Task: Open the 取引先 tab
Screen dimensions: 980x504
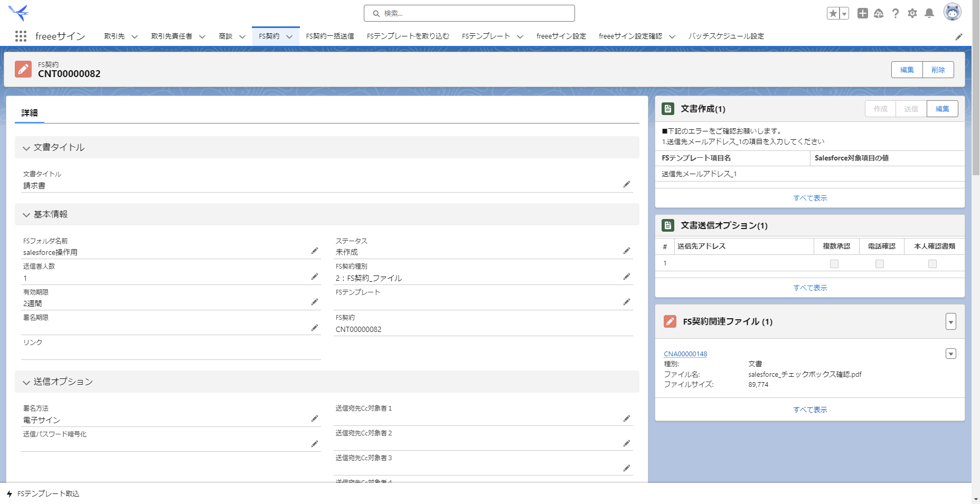Action: pyautogui.click(x=115, y=36)
